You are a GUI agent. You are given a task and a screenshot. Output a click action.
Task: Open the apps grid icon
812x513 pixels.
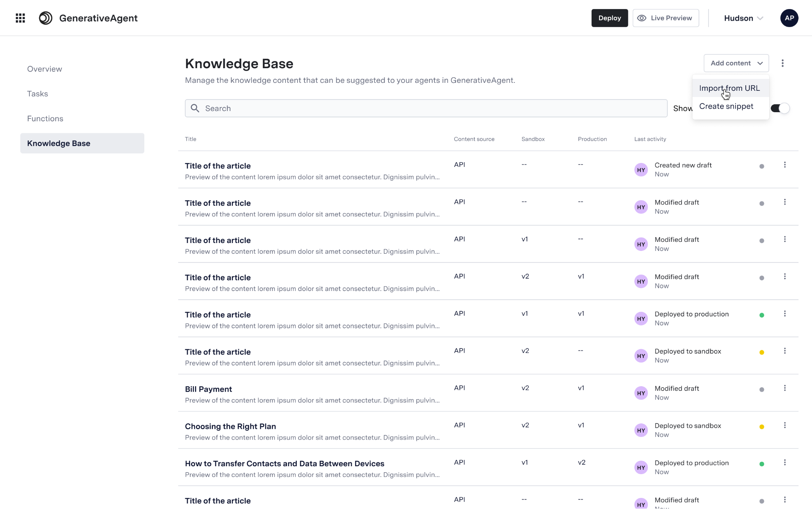coord(20,18)
